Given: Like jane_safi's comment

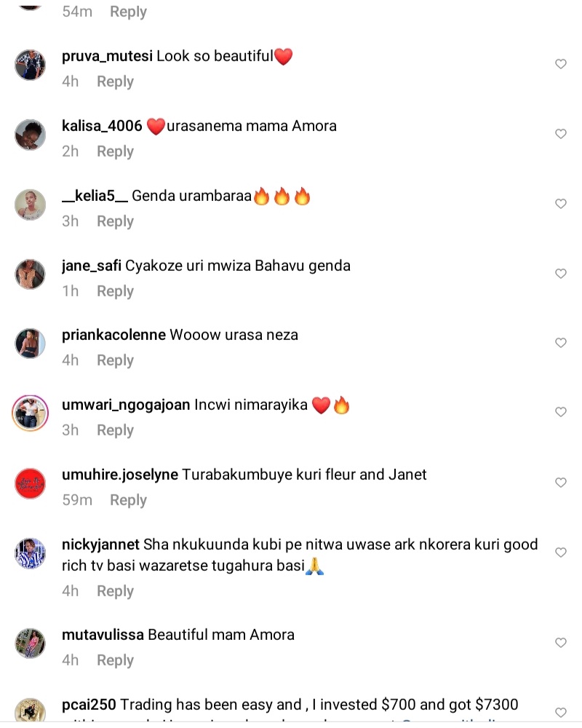Looking at the screenshot, I should (x=561, y=274).
